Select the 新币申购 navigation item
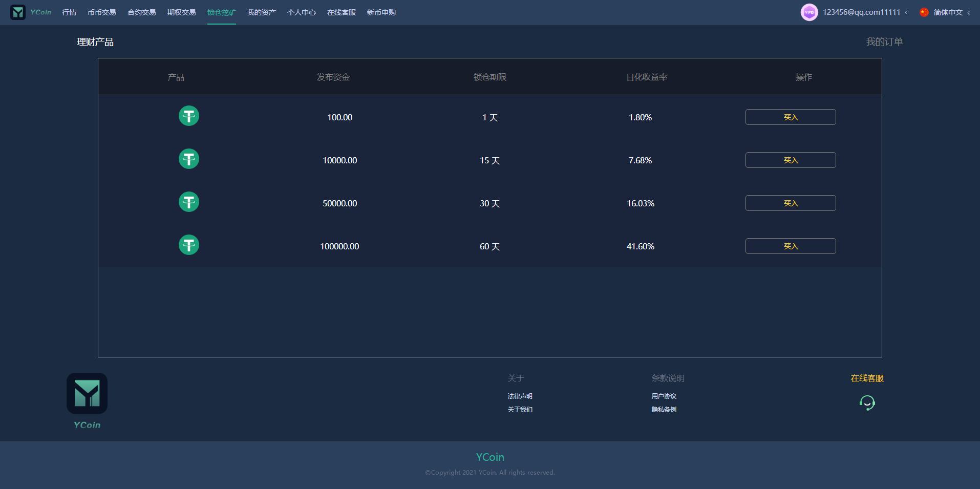This screenshot has width=980, height=489. tap(381, 12)
